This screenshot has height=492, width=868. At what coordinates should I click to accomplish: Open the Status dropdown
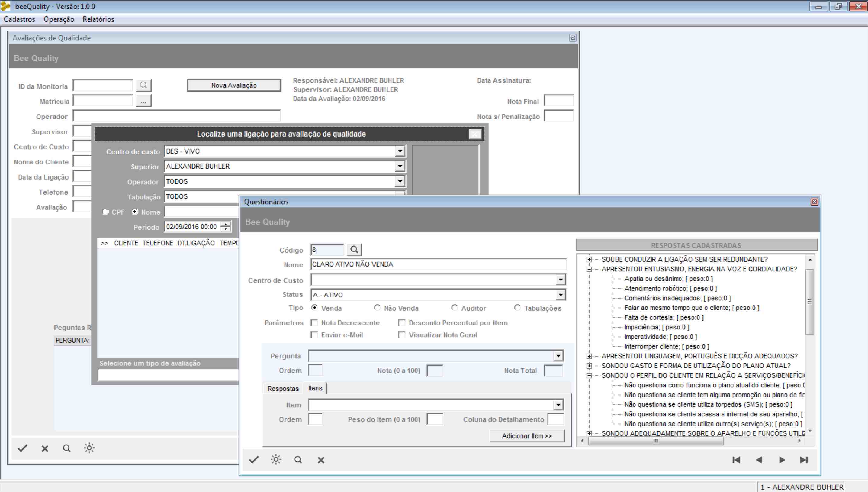point(561,295)
